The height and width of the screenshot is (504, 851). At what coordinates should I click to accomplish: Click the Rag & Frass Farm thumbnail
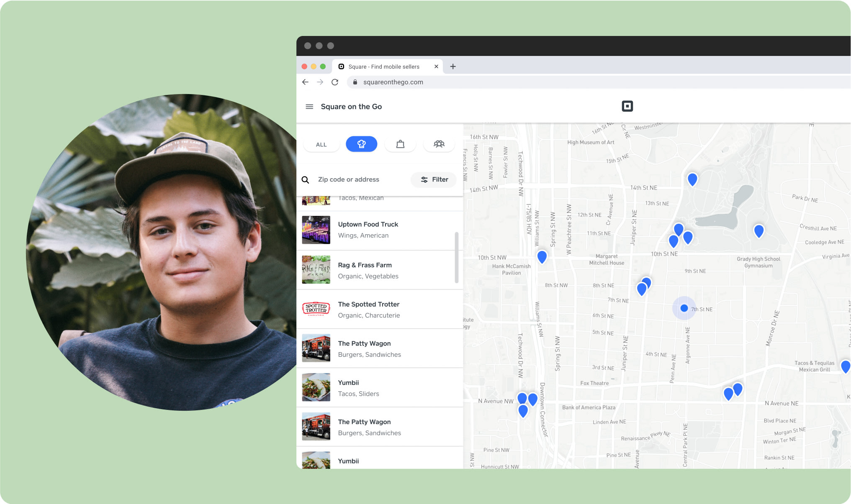pyautogui.click(x=316, y=270)
